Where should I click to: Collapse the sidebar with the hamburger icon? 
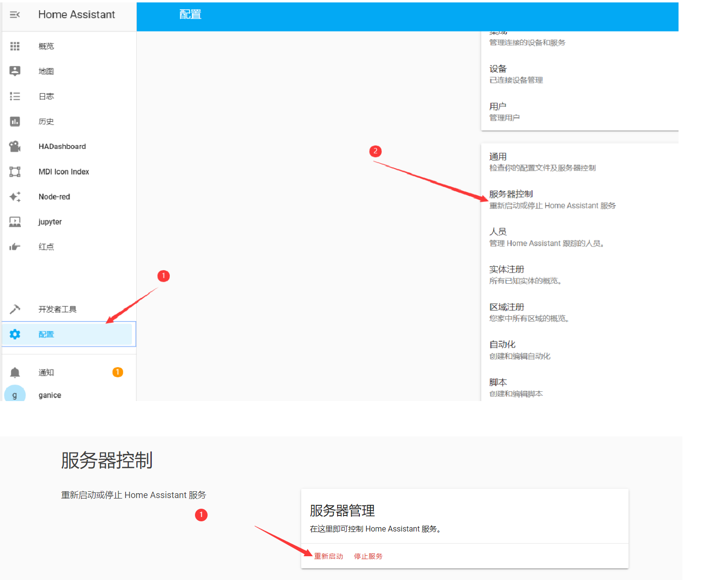tap(15, 15)
